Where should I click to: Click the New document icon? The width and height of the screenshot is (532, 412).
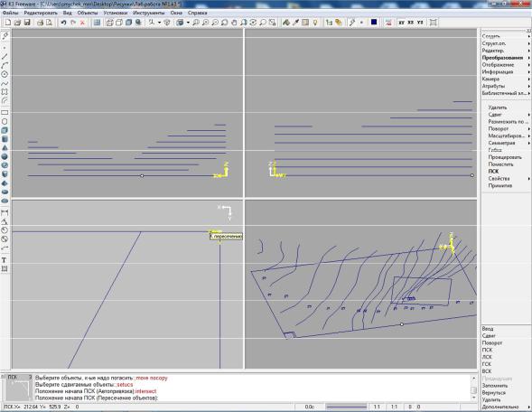(x=8, y=23)
